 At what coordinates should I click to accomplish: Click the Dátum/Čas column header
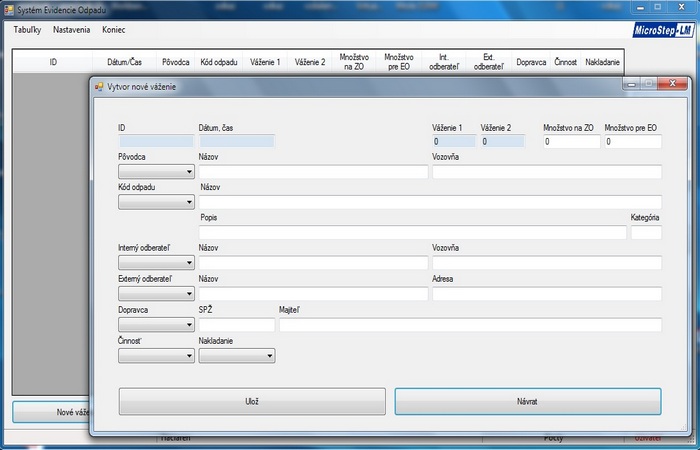point(125,62)
